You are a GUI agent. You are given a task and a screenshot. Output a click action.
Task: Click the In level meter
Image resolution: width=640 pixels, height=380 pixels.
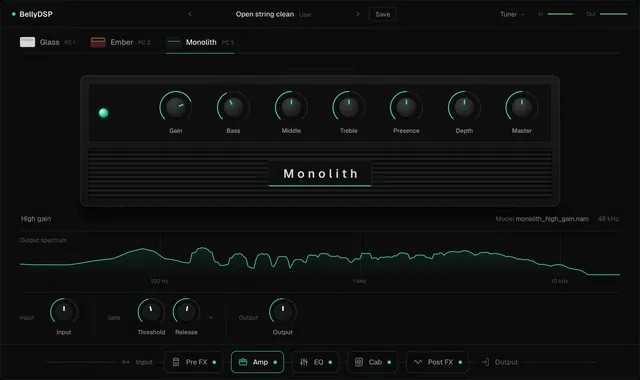coord(561,14)
